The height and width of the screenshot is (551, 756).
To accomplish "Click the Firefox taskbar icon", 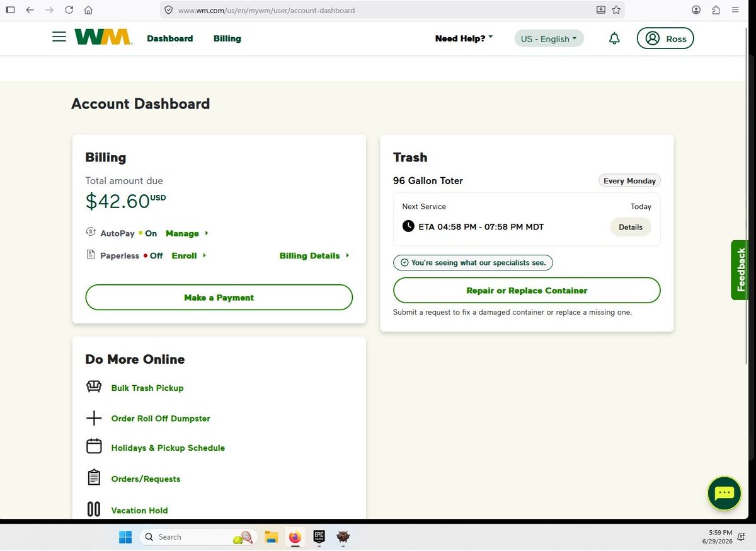I will tap(295, 536).
